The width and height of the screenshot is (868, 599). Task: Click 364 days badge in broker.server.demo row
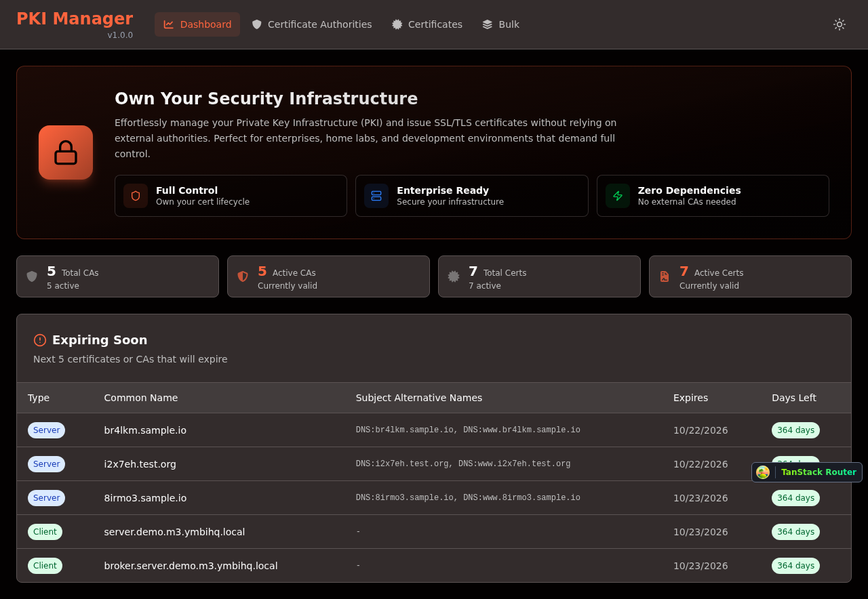click(x=795, y=566)
